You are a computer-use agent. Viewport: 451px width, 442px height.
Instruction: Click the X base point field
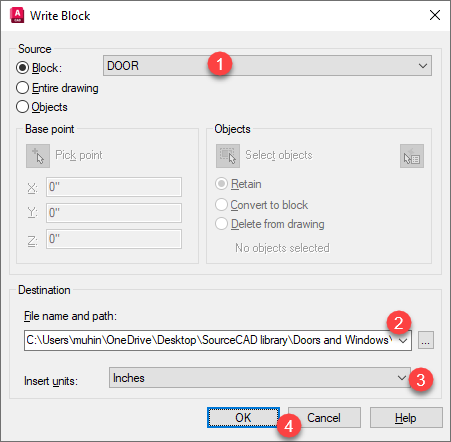click(114, 187)
